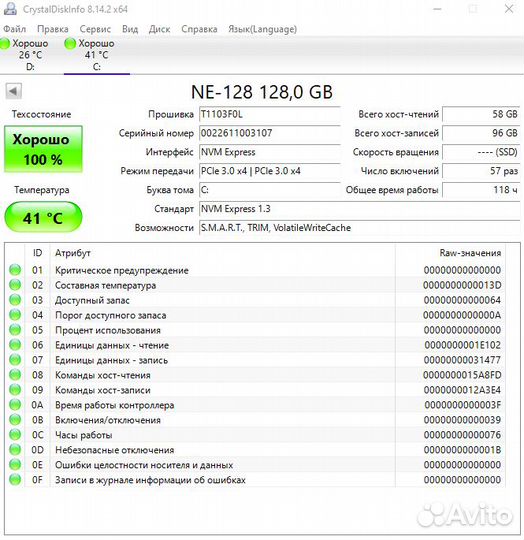Click the status dot for attribute 06
The height and width of the screenshot is (540, 524).
tap(15, 345)
